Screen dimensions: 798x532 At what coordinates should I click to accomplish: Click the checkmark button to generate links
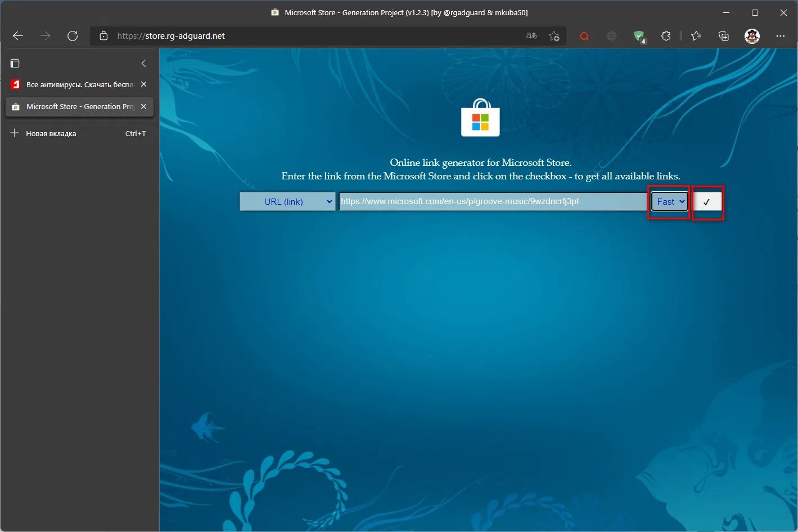[x=707, y=202]
